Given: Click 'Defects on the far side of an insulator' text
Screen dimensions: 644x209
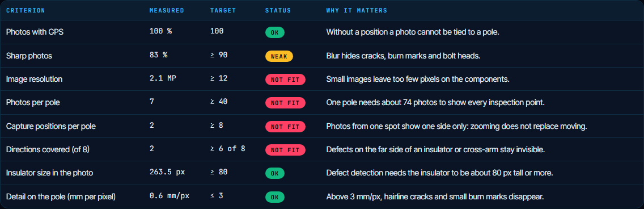Looking at the screenshot, I should coord(436,150).
